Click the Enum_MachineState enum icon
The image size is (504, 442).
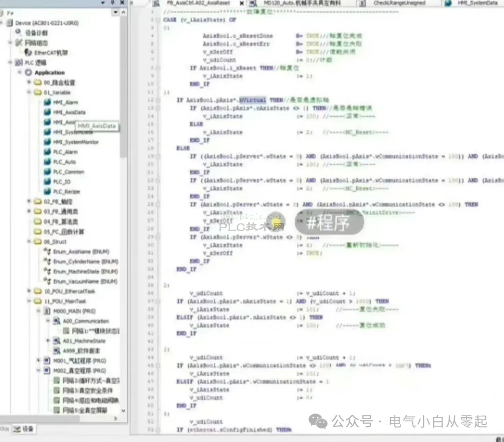point(47,271)
